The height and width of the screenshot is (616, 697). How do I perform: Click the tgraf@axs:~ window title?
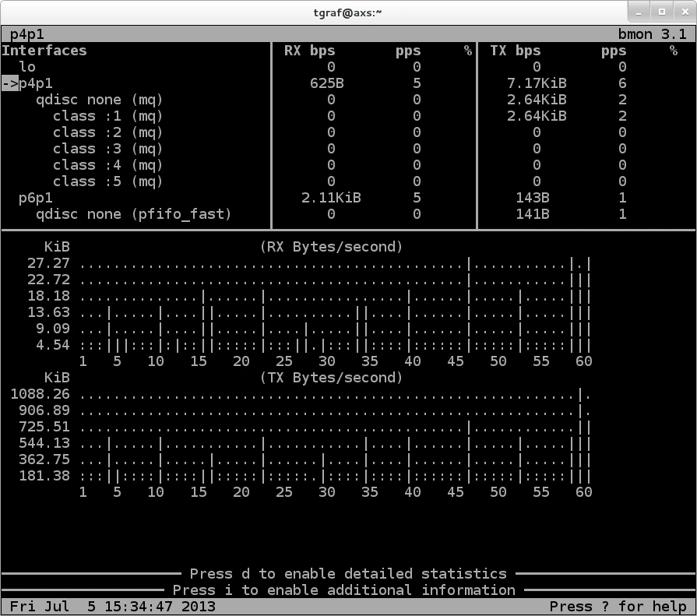(347, 12)
